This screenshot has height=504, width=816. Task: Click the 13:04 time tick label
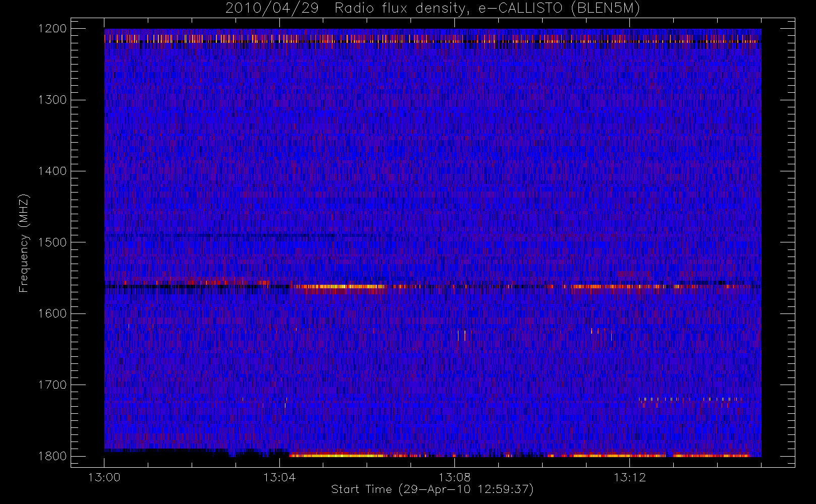279,477
